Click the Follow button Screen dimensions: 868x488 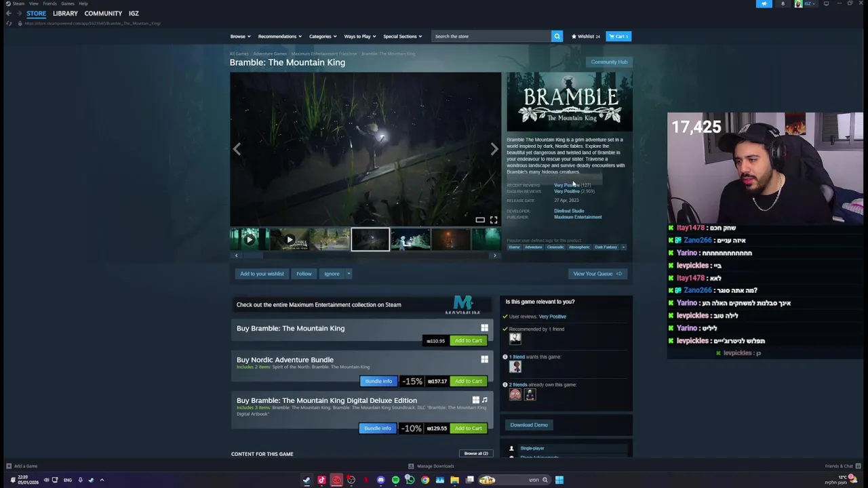pyautogui.click(x=304, y=274)
